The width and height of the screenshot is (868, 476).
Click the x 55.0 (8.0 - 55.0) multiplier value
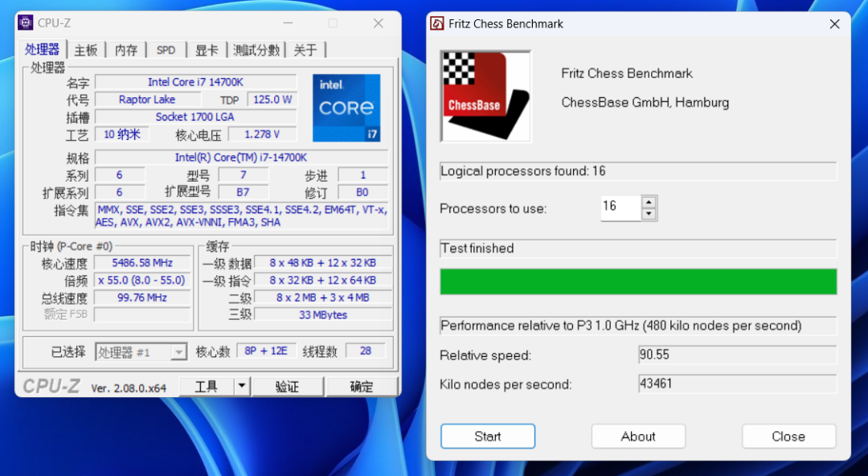142,281
